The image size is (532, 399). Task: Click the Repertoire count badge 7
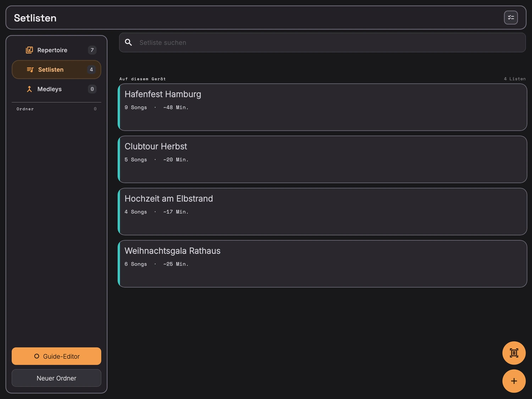pos(92,50)
